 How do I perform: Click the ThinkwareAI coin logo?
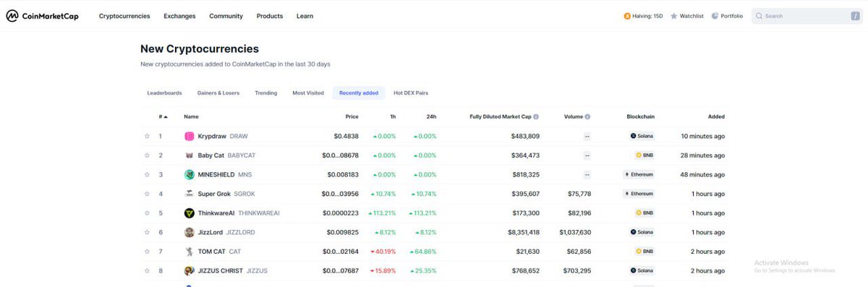tap(190, 213)
